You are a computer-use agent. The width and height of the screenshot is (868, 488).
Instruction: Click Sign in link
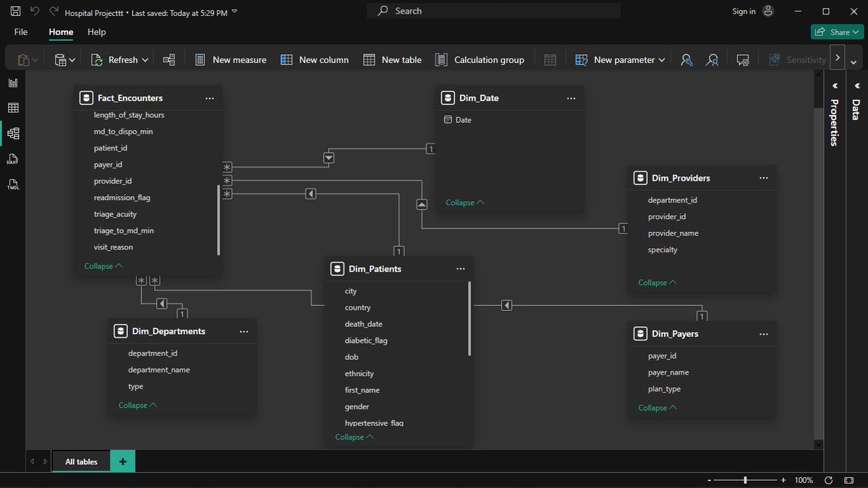click(744, 12)
